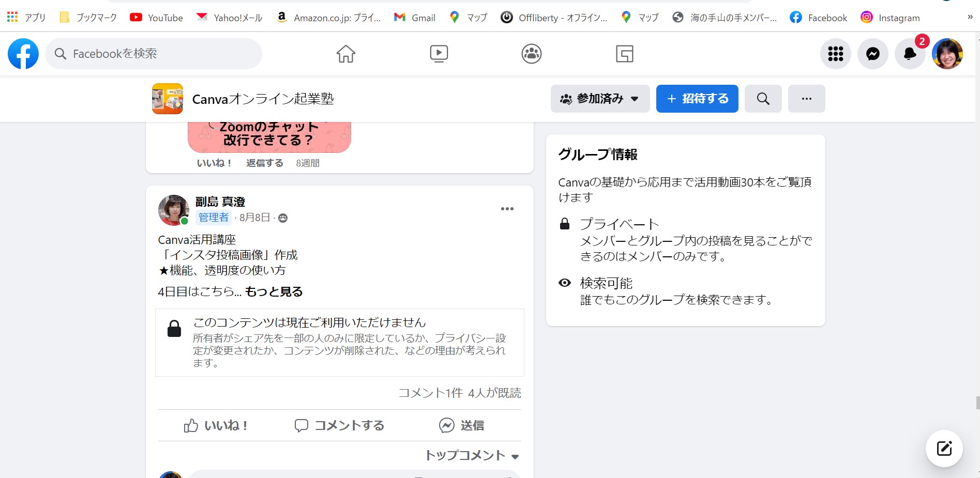Click the Facebook logo home icon
This screenshot has height=478, width=980.
pos(23,54)
